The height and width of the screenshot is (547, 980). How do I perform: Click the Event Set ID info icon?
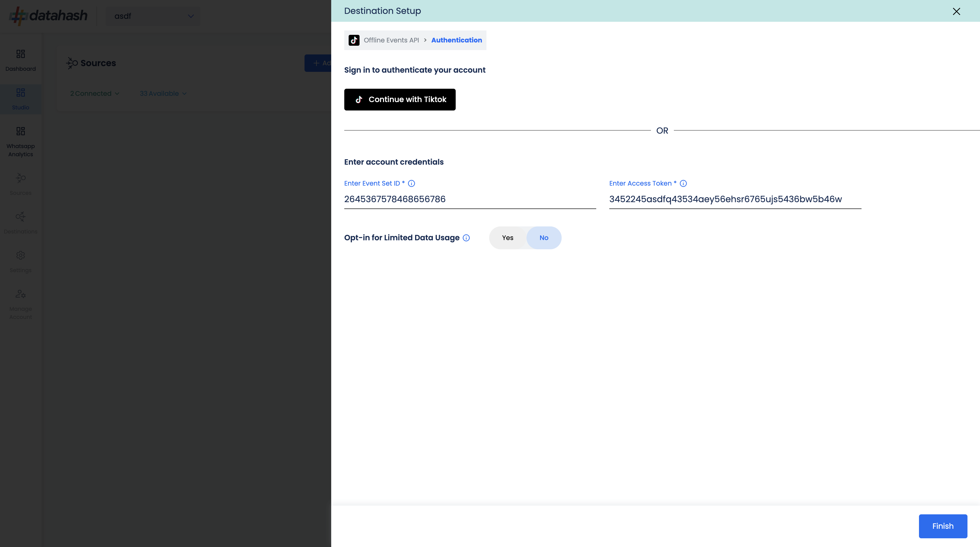(x=411, y=184)
